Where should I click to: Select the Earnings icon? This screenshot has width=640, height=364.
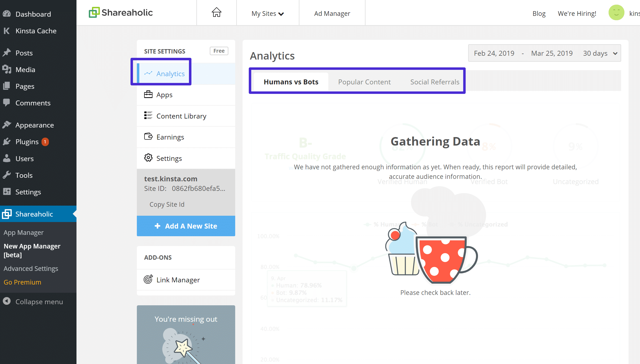[148, 137]
